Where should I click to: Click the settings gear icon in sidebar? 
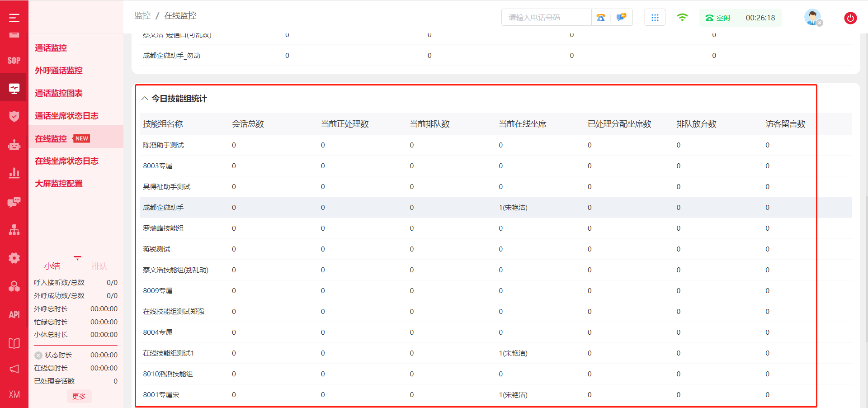14,258
